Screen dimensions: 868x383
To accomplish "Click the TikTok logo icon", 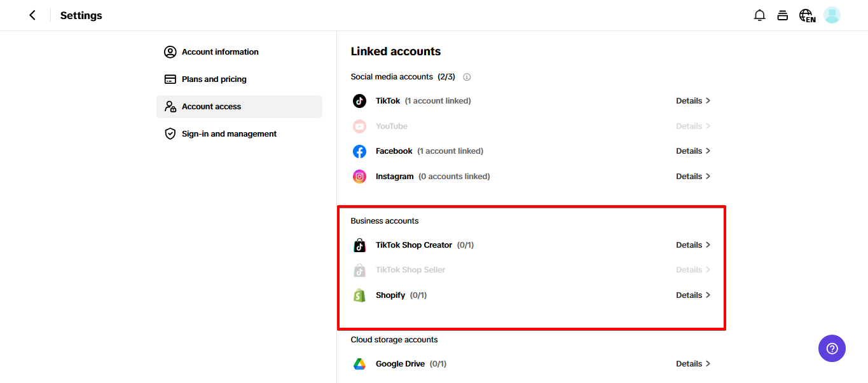I will pyautogui.click(x=360, y=101).
